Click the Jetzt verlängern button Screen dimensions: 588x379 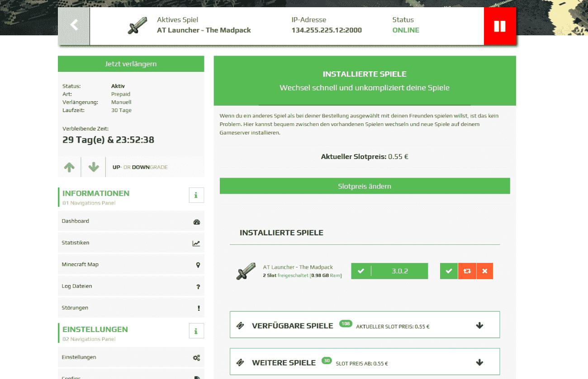131,64
